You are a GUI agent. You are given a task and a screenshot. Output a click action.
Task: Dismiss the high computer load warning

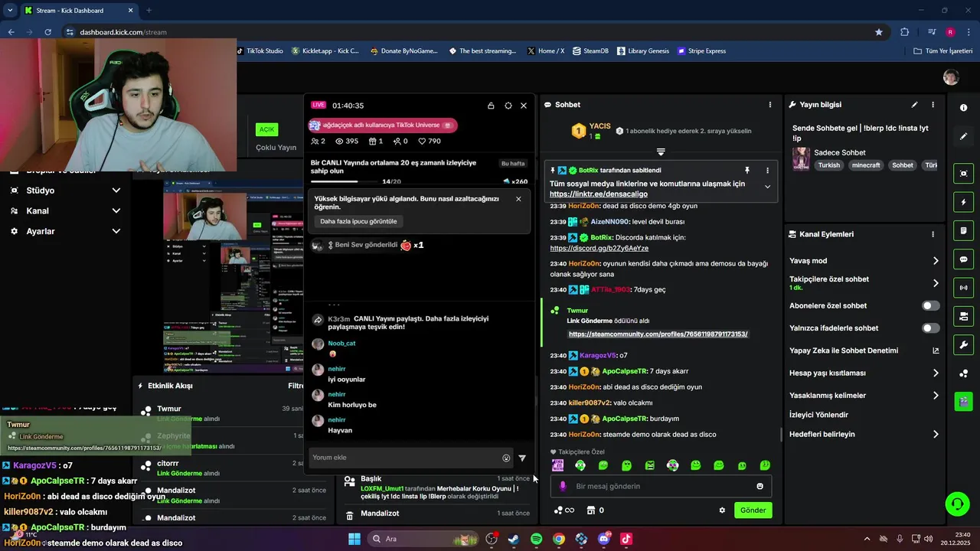coord(518,199)
